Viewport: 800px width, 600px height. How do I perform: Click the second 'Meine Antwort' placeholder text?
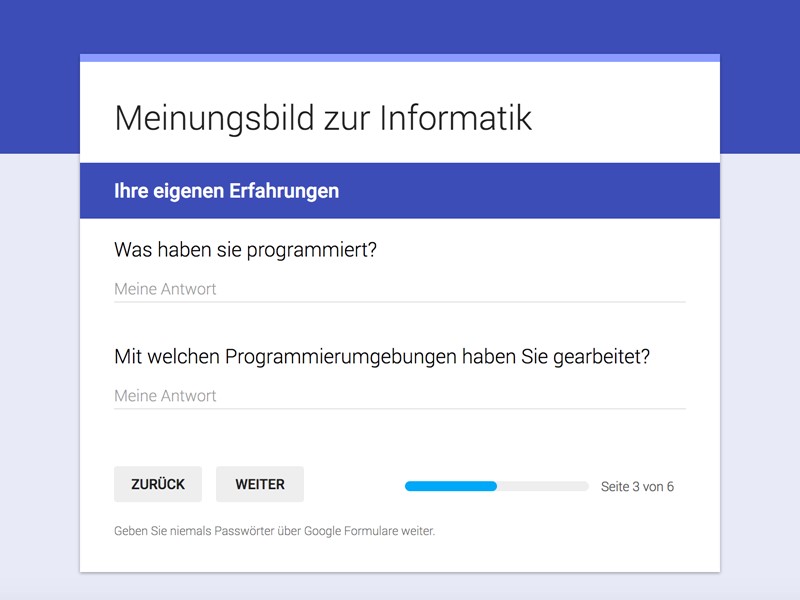pyautogui.click(x=164, y=394)
